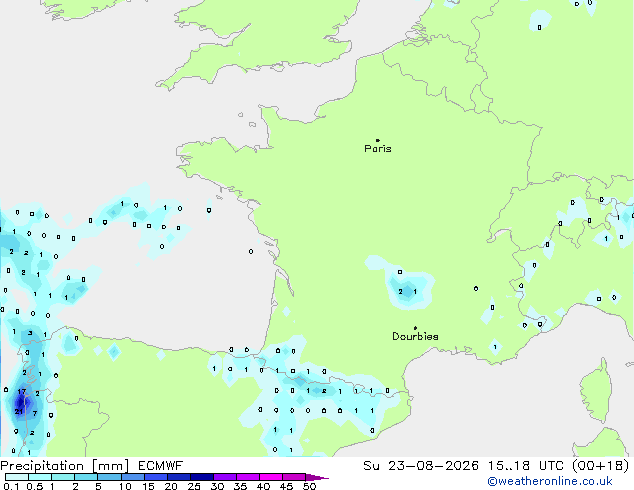Click the ECMWF model label
This screenshot has height=490, width=634.
[x=161, y=466]
